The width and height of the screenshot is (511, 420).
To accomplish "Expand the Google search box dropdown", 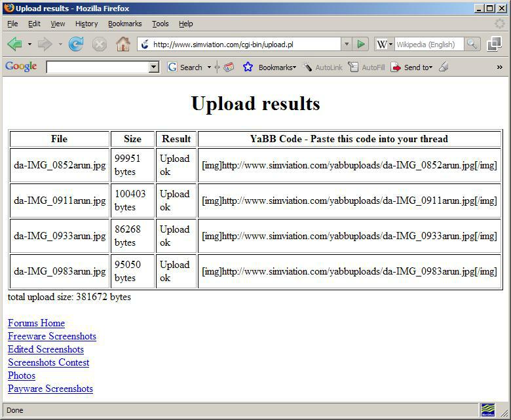I will point(154,67).
